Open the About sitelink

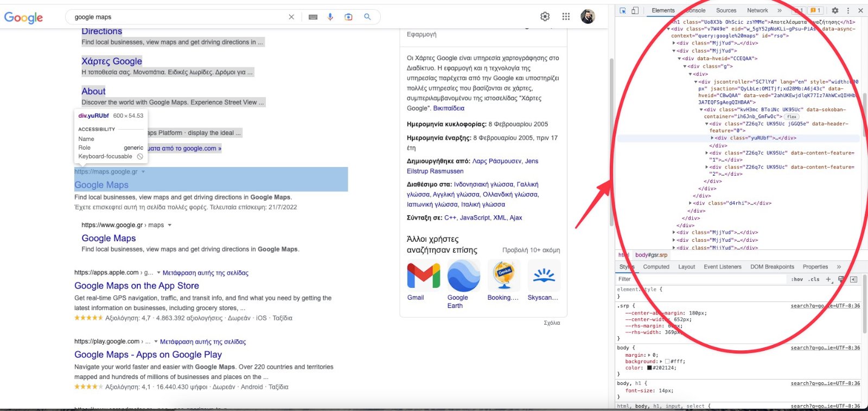[93, 91]
